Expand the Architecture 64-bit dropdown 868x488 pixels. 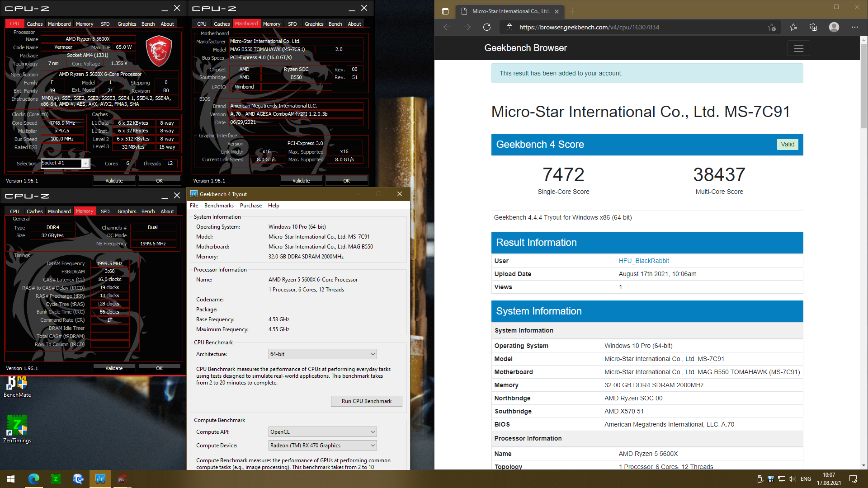point(322,354)
